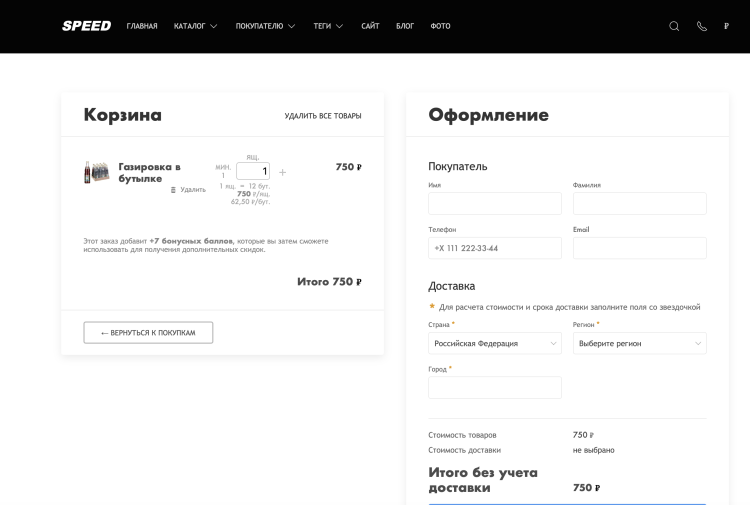Open Газировка в бутылке product link
The height and width of the screenshot is (505, 750).
click(149, 173)
